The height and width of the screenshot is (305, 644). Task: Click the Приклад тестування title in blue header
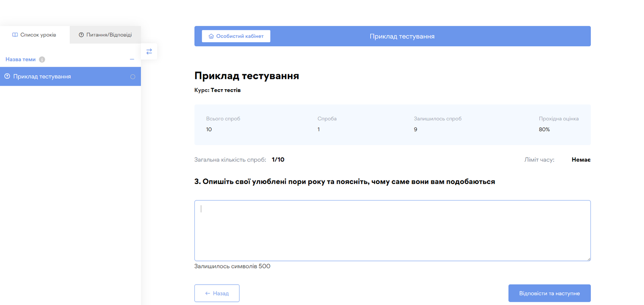[402, 36]
